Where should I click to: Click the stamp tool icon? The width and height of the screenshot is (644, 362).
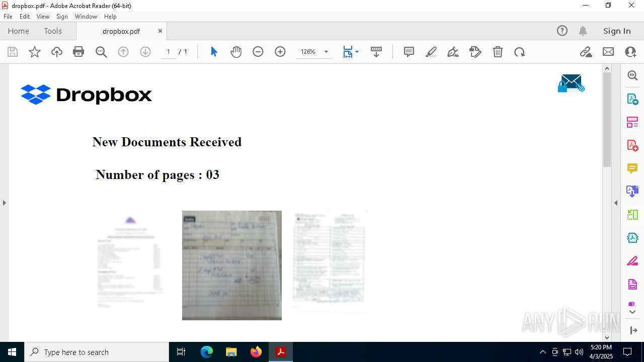point(475,52)
